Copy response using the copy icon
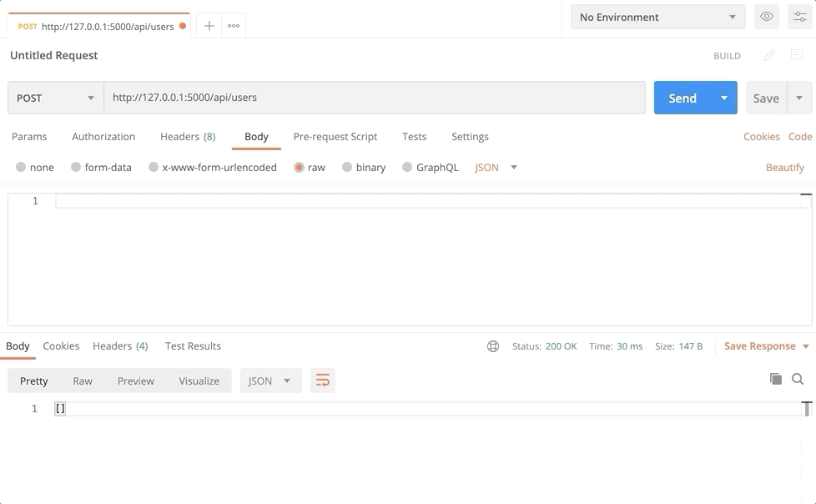 (x=776, y=379)
